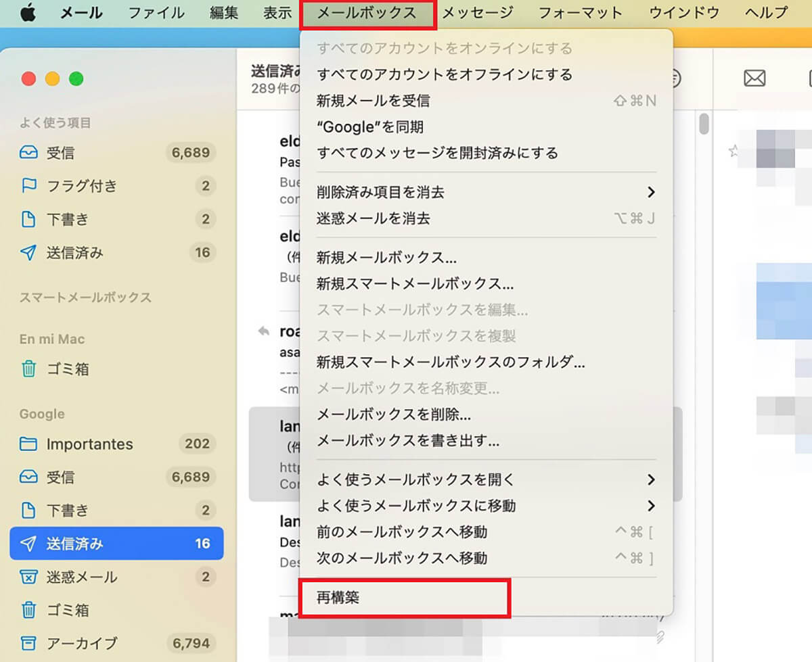The height and width of the screenshot is (662, 812).
Task: Choose 次のメールボックスへ移動
Action: (x=487, y=558)
